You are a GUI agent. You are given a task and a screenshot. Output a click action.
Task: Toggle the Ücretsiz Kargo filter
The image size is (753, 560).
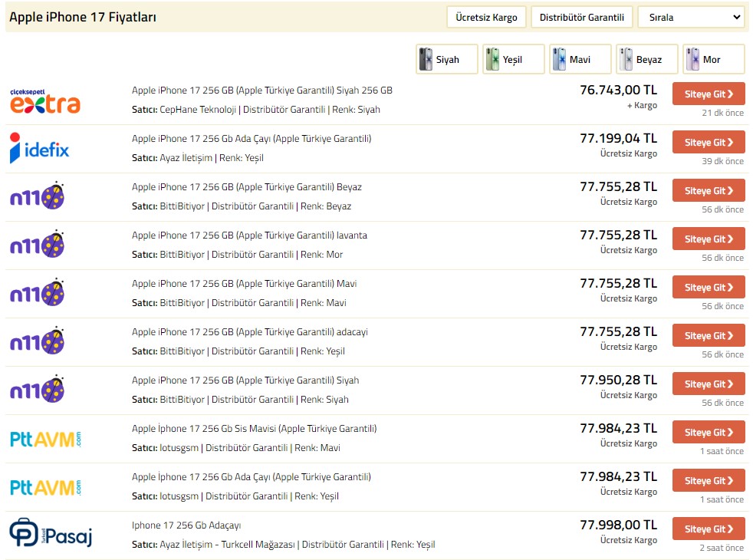click(x=486, y=17)
